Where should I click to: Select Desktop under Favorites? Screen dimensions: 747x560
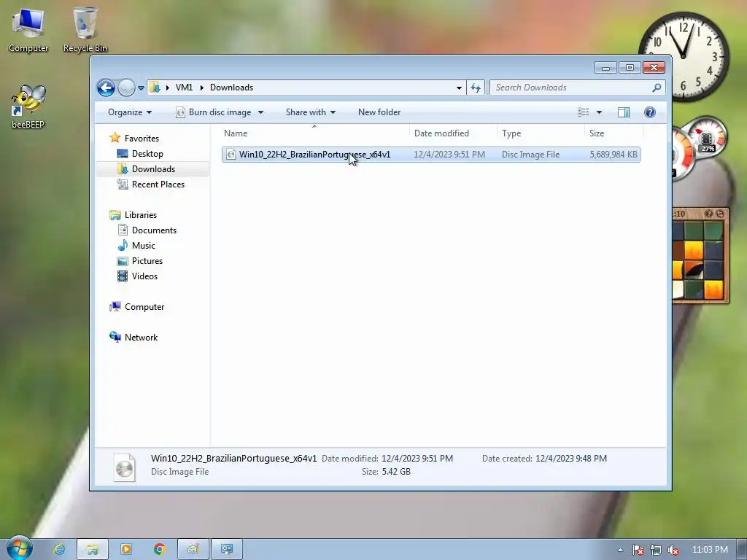(147, 154)
